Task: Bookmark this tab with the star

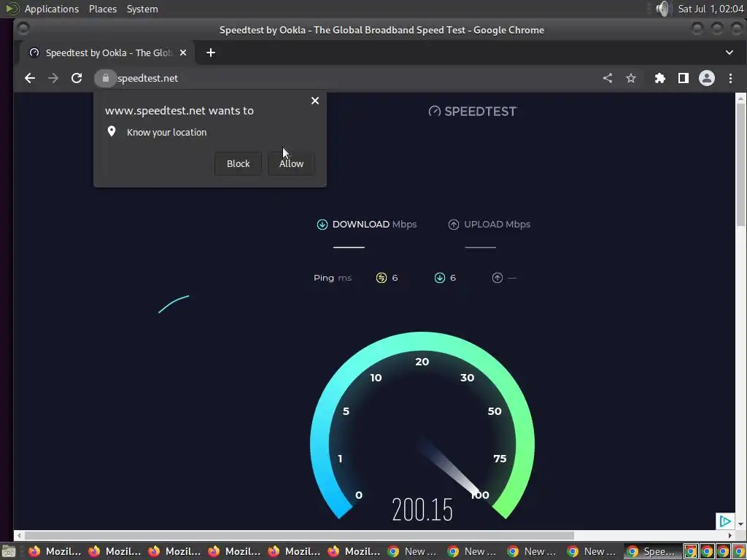Action: 631,78
